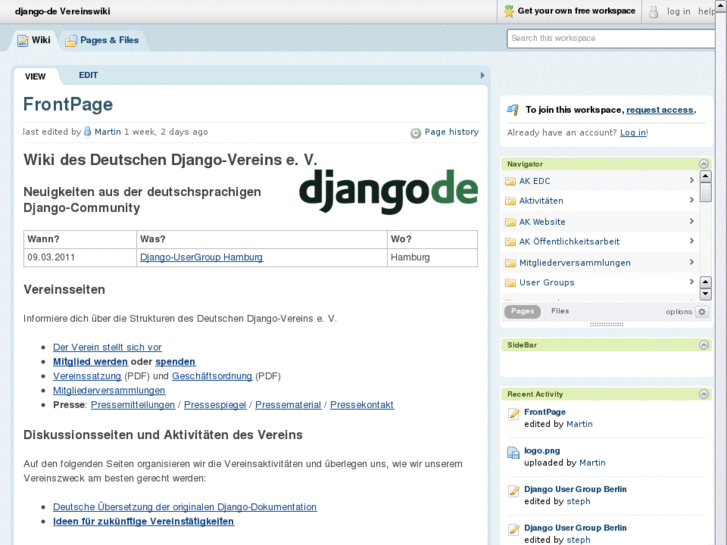
Task: Open Pressematerial link
Action: click(288, 405)
